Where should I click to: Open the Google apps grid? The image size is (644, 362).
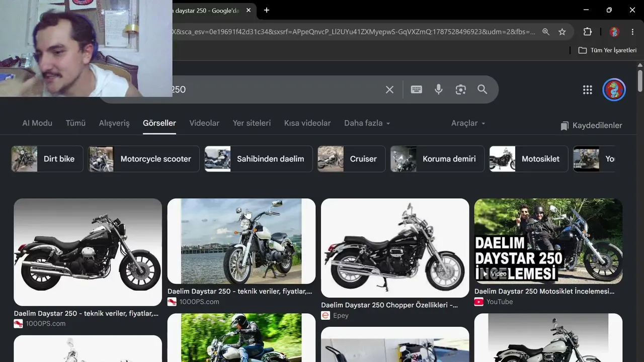coord(587,89)
